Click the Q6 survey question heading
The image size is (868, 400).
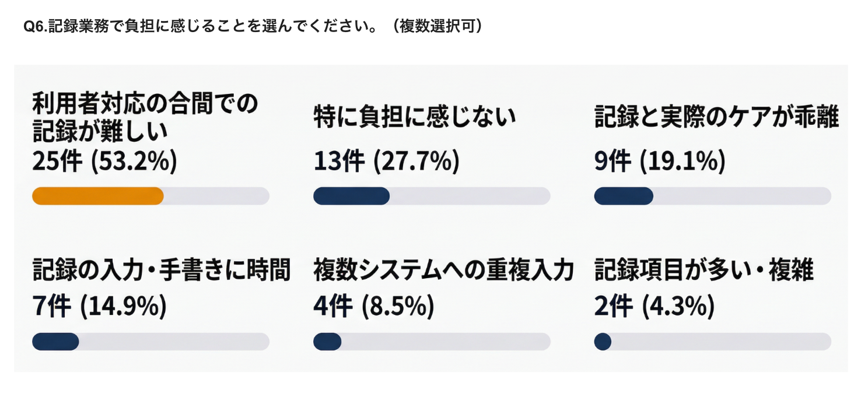pyautogui.click(x=253, y=27)
